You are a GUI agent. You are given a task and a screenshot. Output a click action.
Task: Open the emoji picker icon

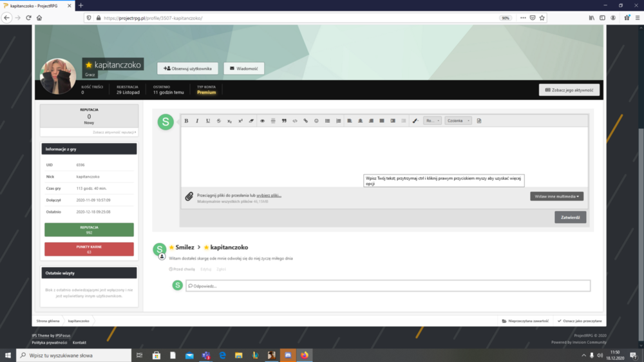point(316,121)
